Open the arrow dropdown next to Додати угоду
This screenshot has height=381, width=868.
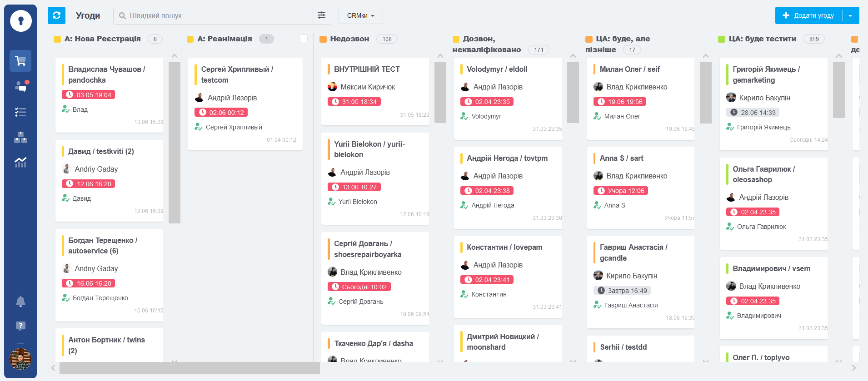[x=850, y=15]
